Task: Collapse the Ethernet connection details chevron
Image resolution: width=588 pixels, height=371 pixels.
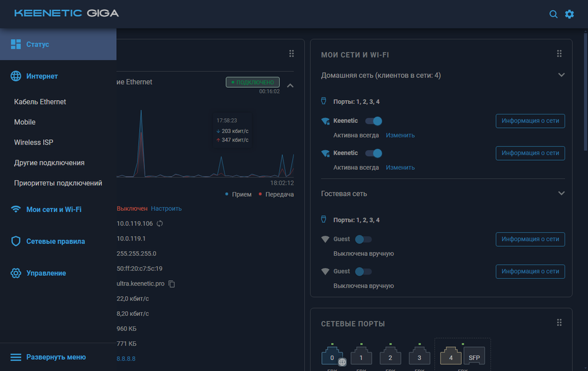Action: (x=290, y=85)
